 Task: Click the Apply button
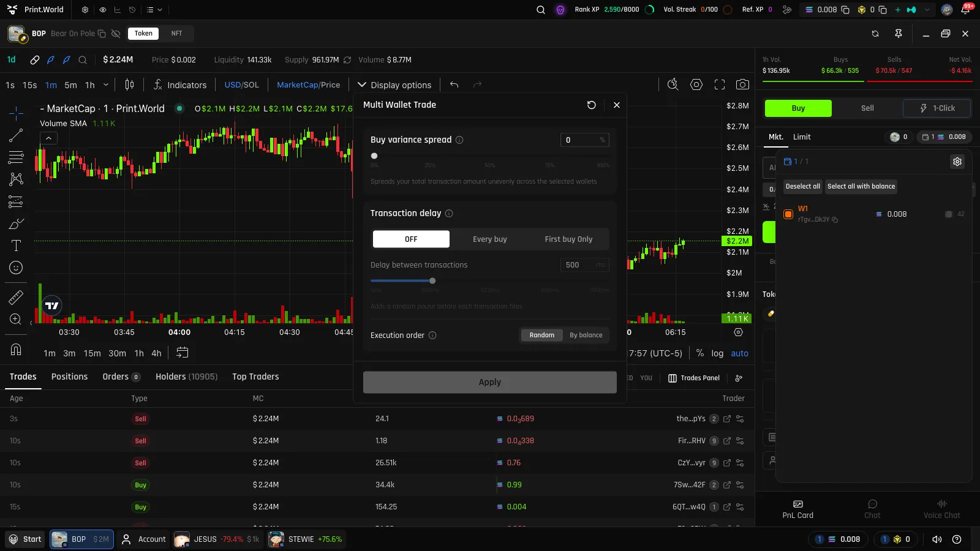point(490,382)
